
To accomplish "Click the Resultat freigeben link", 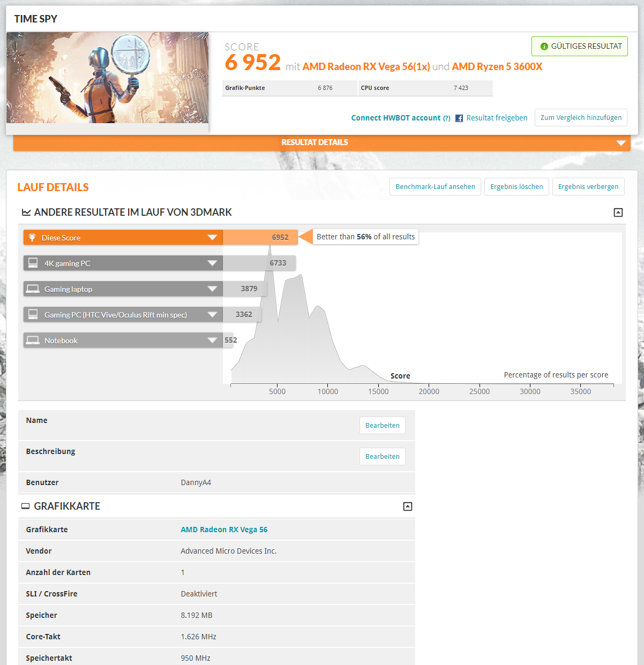I will pos(497,118).
